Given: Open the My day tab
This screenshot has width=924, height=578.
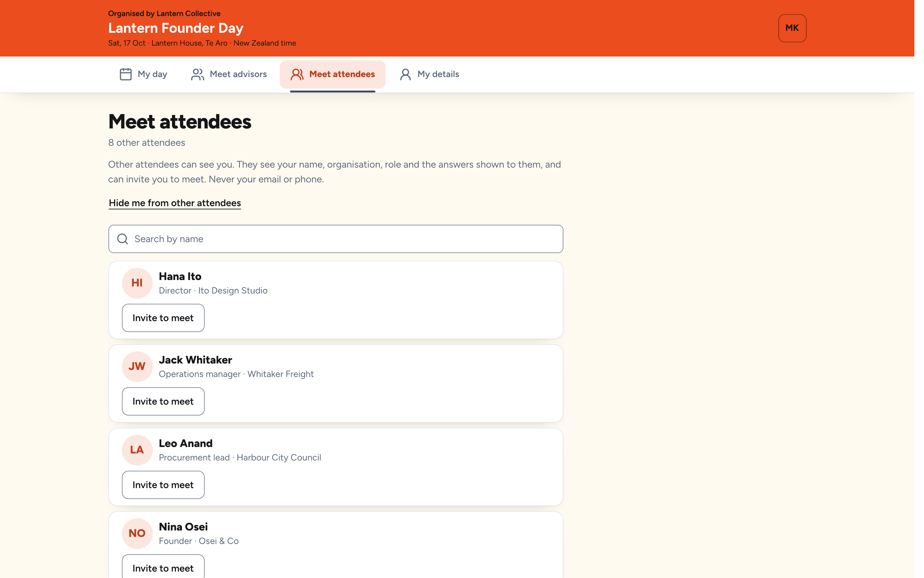Looking at the screenshot, I should [x=143, y=74].
